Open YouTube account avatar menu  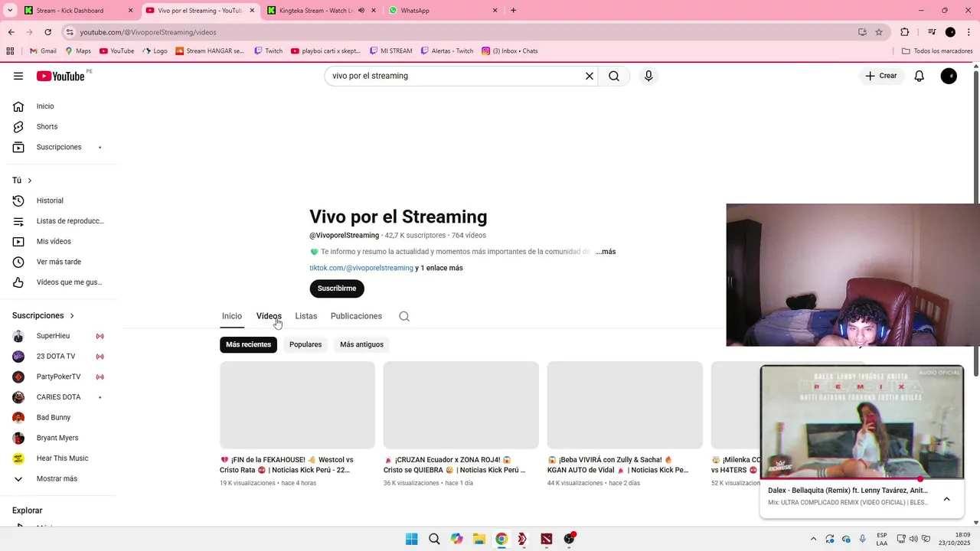[949, 76]
